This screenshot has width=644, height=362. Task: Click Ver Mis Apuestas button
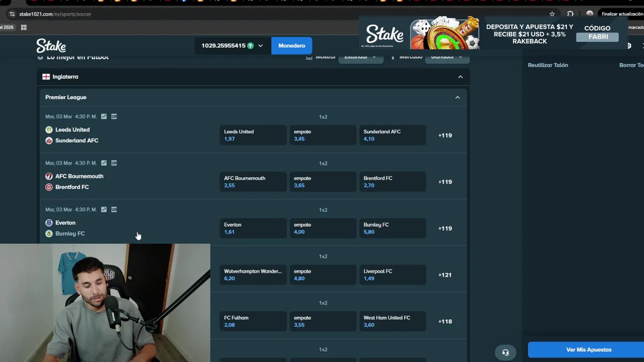click(x=587, y=350)
